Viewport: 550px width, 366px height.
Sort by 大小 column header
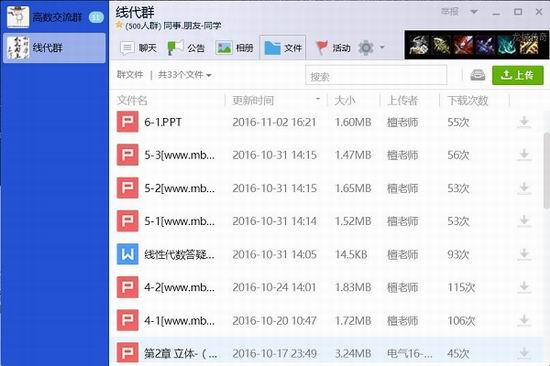(x=345, y=101)
